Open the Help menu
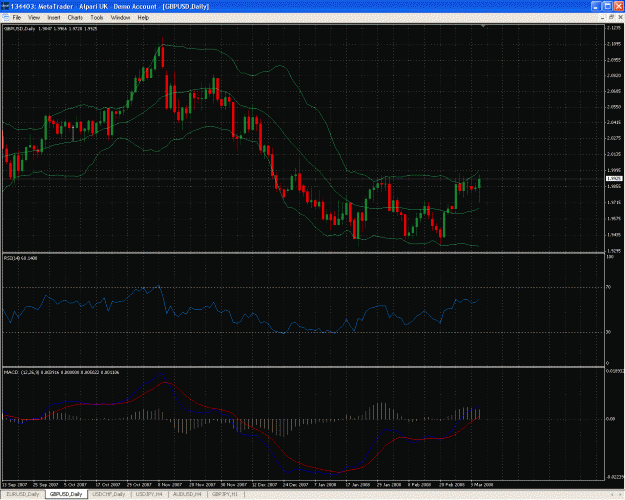625x500 pixels. pos(143,18)
